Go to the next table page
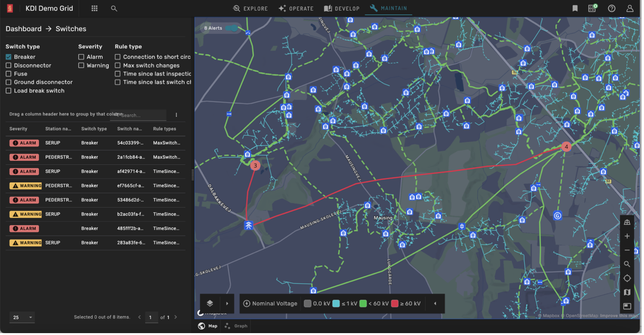644x335 pixels. [x=176, y=318]
